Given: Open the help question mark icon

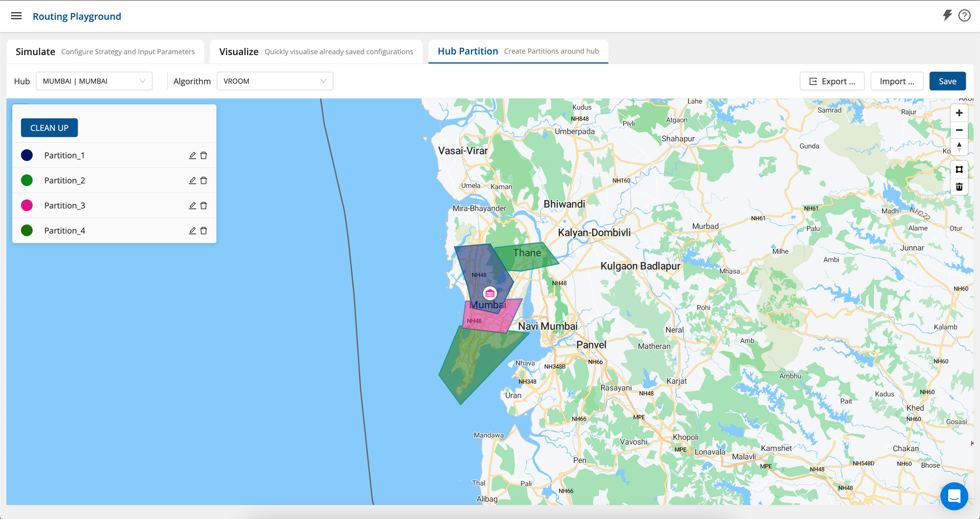Looking at the screenshot, I should (x=964, y=16).
